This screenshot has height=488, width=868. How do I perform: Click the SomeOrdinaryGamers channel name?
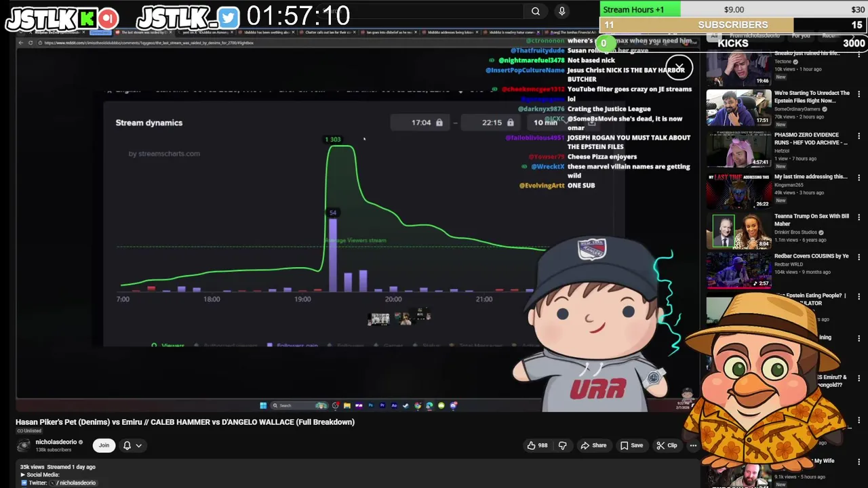797,109
